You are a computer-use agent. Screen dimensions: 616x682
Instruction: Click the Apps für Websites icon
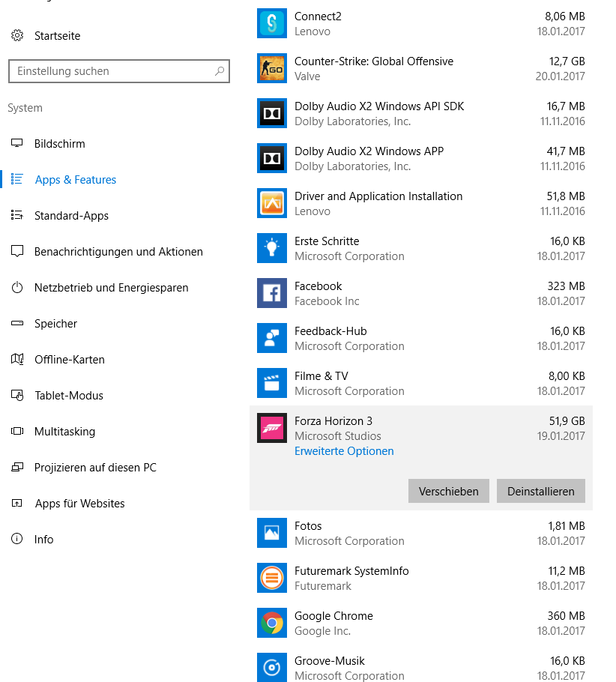click(17, 503)
